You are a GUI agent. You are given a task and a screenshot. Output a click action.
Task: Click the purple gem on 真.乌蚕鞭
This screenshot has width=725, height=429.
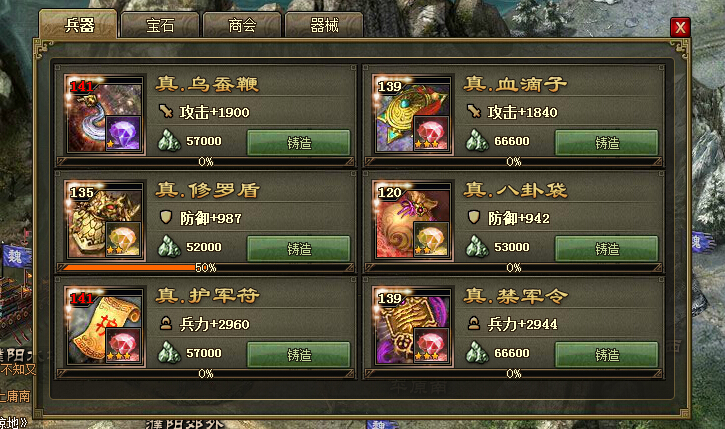(x=123, y=134)
